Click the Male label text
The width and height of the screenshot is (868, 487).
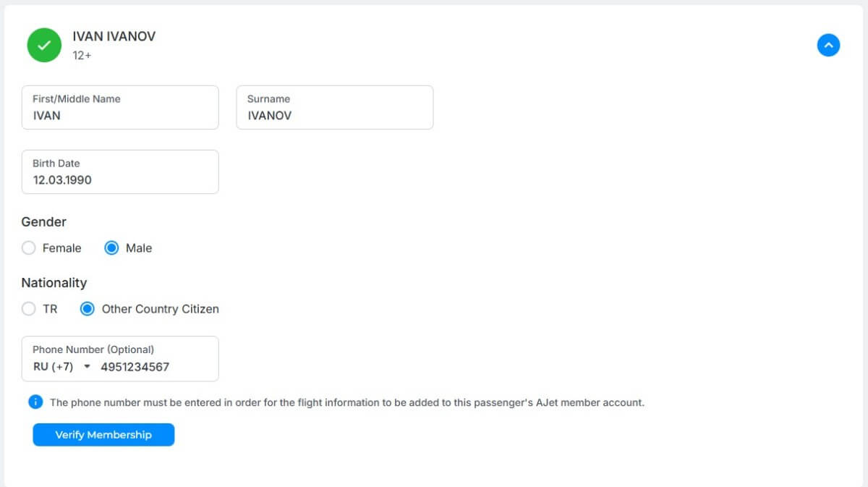coord(139,248)
